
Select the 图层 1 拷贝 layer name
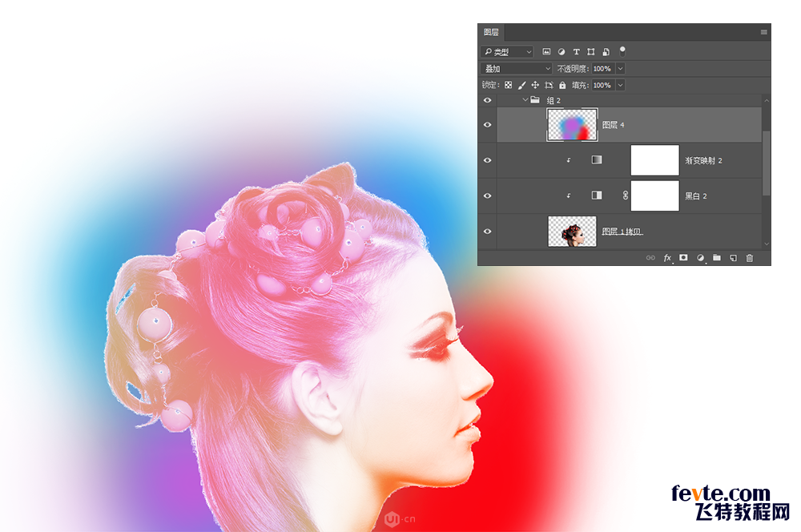(622, 232)
